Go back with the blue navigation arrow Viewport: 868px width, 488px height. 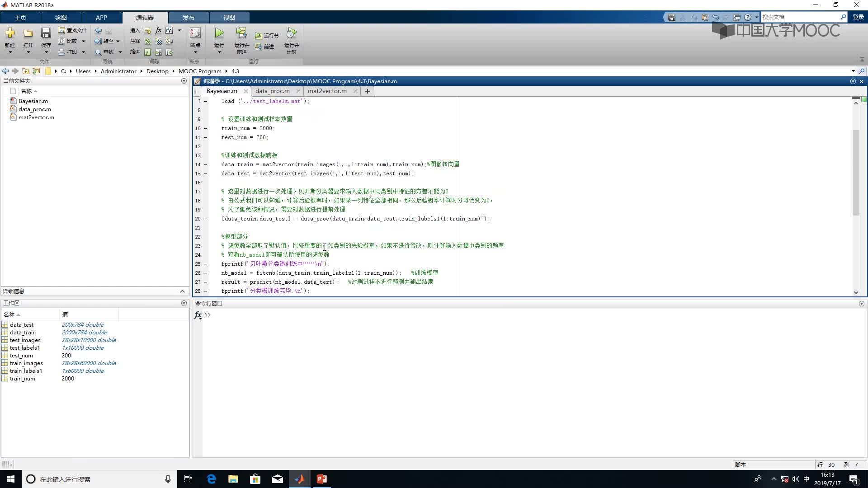pos(98,30)
